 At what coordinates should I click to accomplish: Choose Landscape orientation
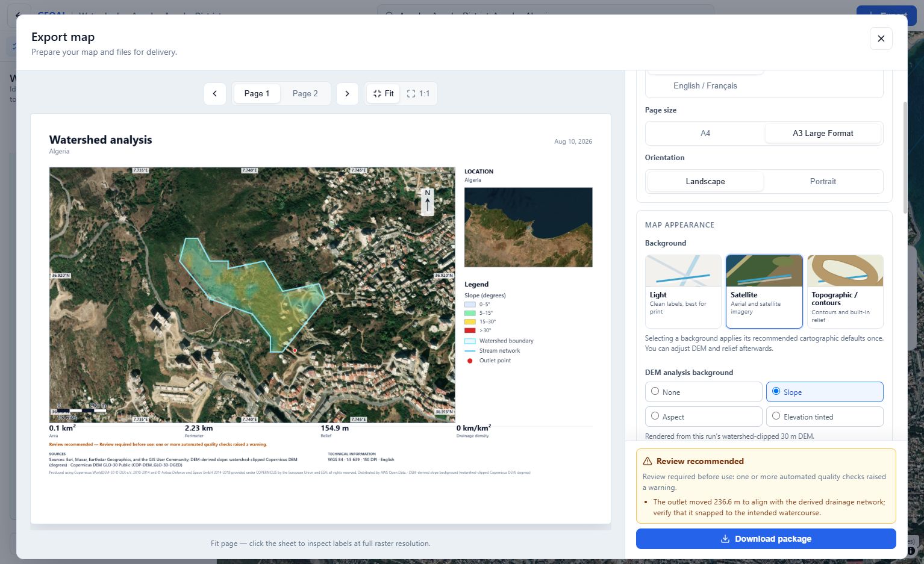point(705,181)
